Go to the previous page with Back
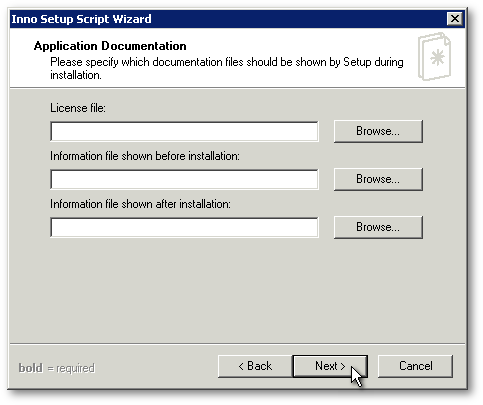Screen dimensions: 483x405 [x=255, y=366]
